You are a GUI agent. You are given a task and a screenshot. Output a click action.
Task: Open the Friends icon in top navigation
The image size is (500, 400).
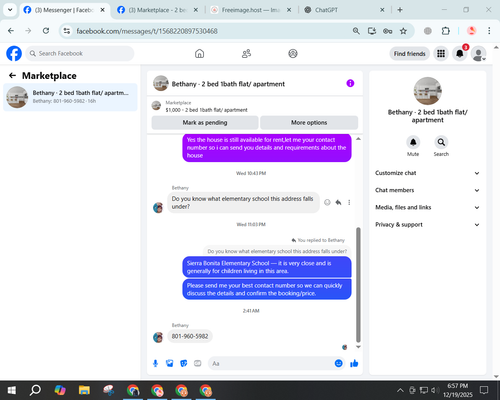tap(246, 53)
